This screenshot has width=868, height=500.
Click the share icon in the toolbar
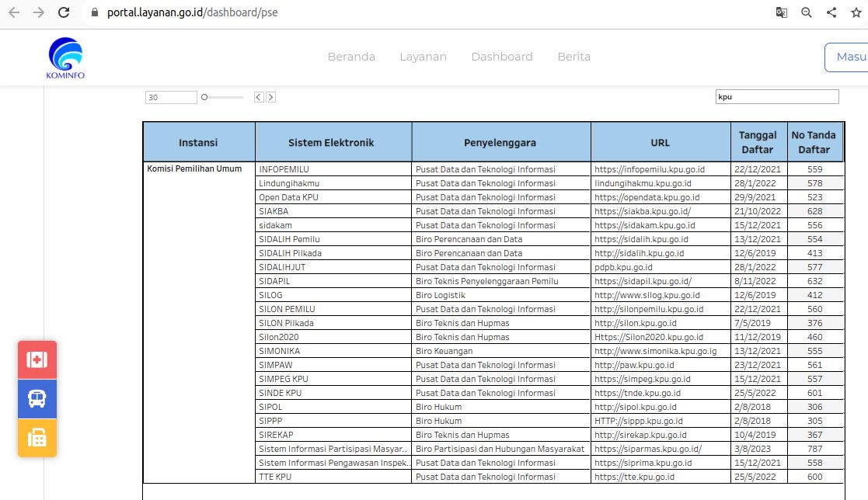pos(833,12)
